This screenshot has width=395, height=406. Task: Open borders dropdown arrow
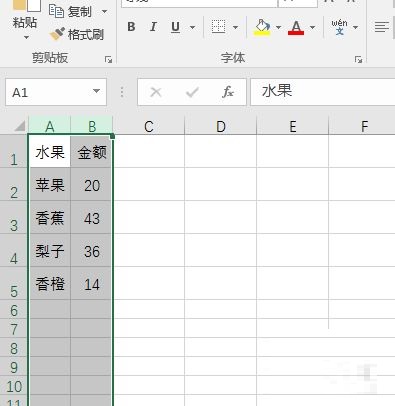click(235, 27)
